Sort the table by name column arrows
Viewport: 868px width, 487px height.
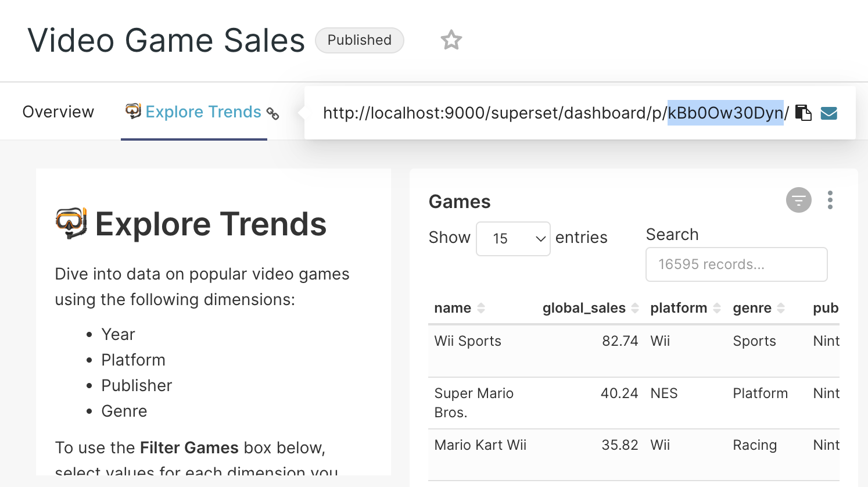pos(481,308)
